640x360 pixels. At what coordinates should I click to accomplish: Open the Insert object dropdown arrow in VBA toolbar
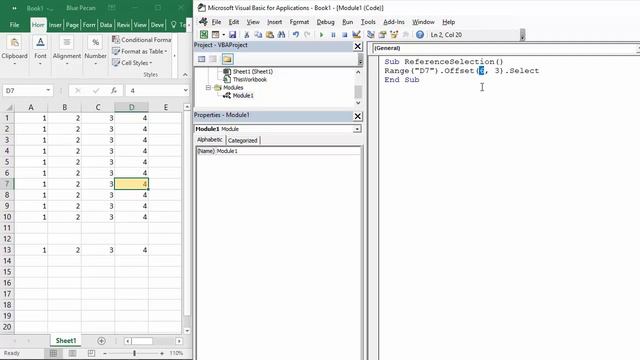click(x=224, y=35)
